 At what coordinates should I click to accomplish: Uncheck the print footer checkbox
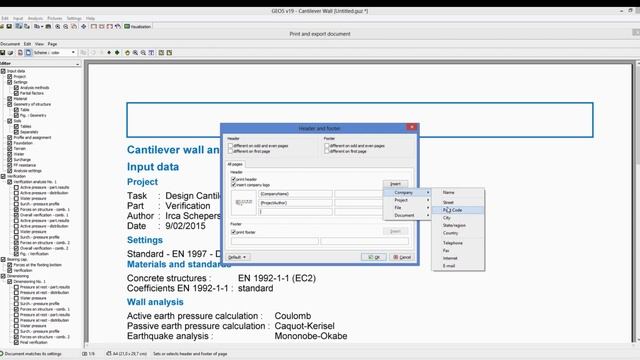(233, 232)
